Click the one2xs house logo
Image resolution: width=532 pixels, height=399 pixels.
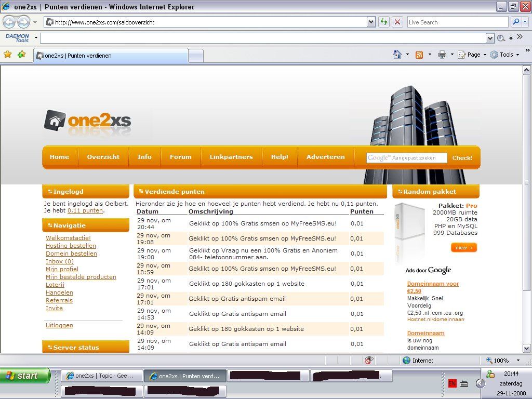coord(55,121)
